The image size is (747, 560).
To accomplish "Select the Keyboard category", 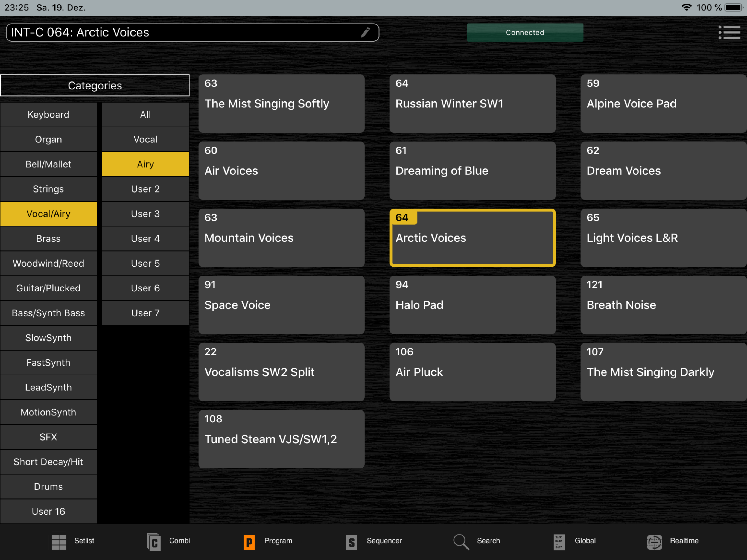I will [x=48, y=115].
